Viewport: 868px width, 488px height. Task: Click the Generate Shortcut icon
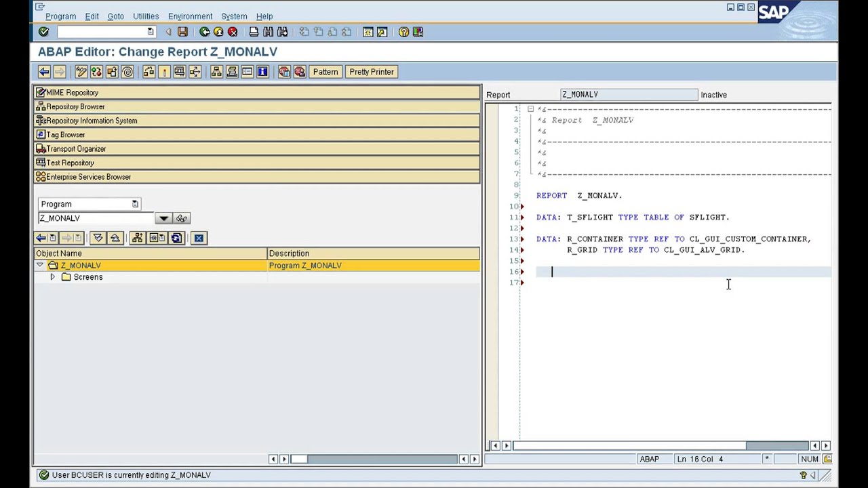tap(382, 32)
